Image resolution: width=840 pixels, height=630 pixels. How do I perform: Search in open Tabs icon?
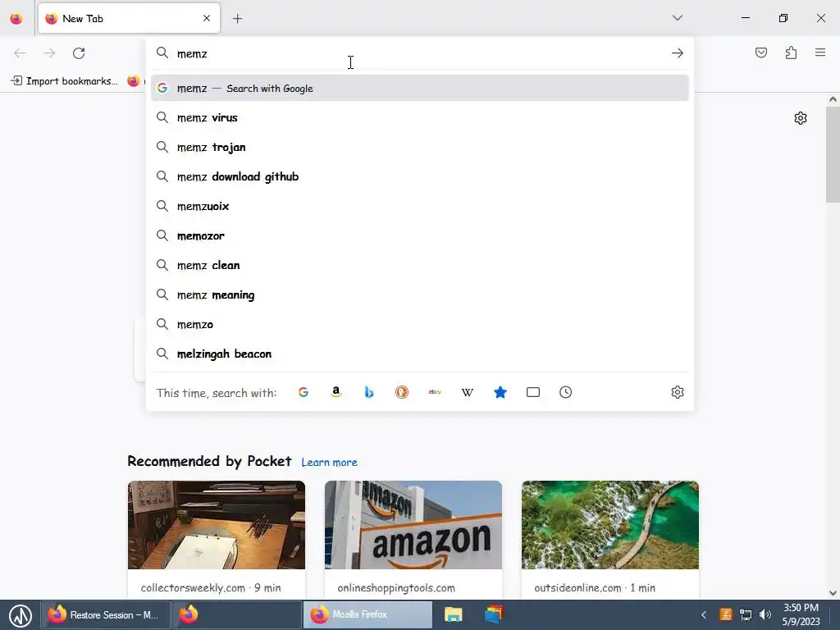[x=533, y=392]
